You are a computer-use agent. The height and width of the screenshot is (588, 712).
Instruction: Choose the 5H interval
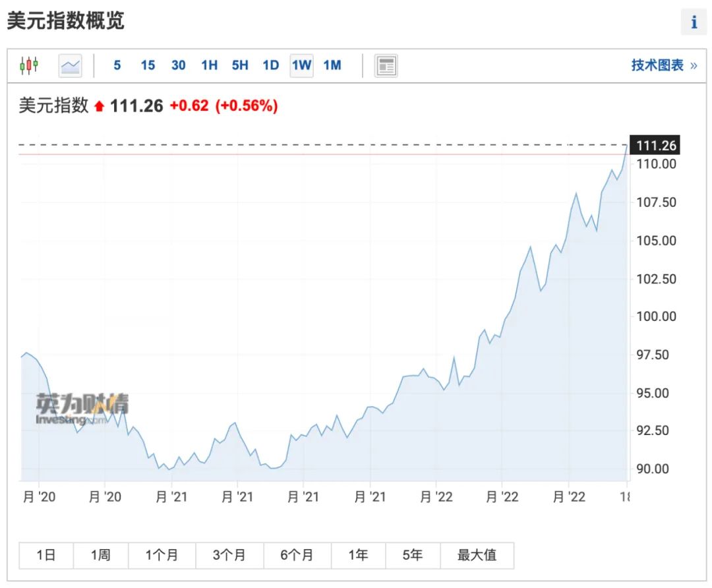[x=240, y=65]
